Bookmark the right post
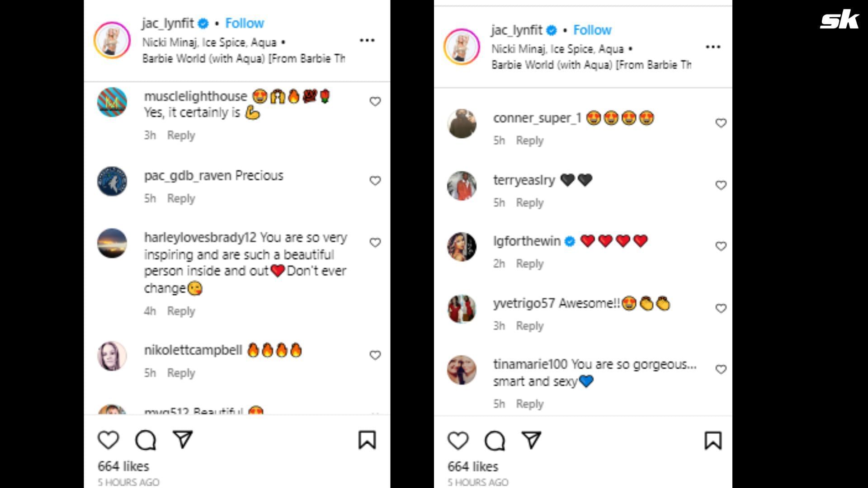Viewport: 868px width, 488px height. pos(713,441)
